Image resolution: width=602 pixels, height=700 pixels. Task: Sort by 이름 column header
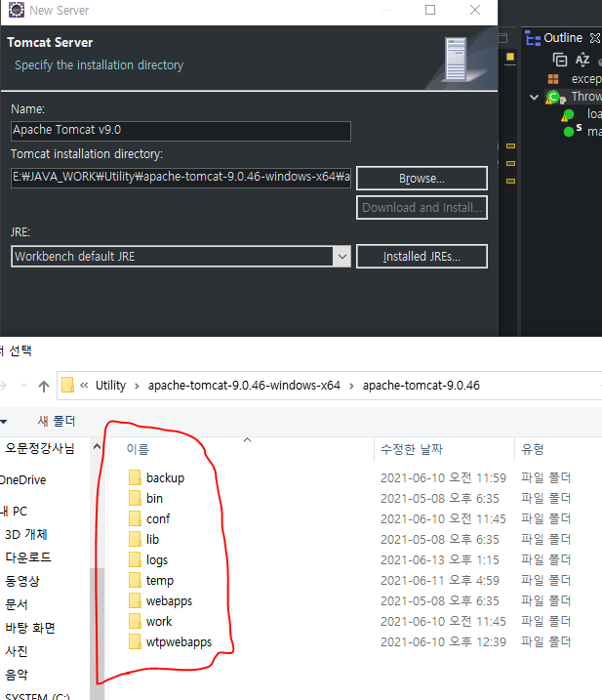click(138, 449)
